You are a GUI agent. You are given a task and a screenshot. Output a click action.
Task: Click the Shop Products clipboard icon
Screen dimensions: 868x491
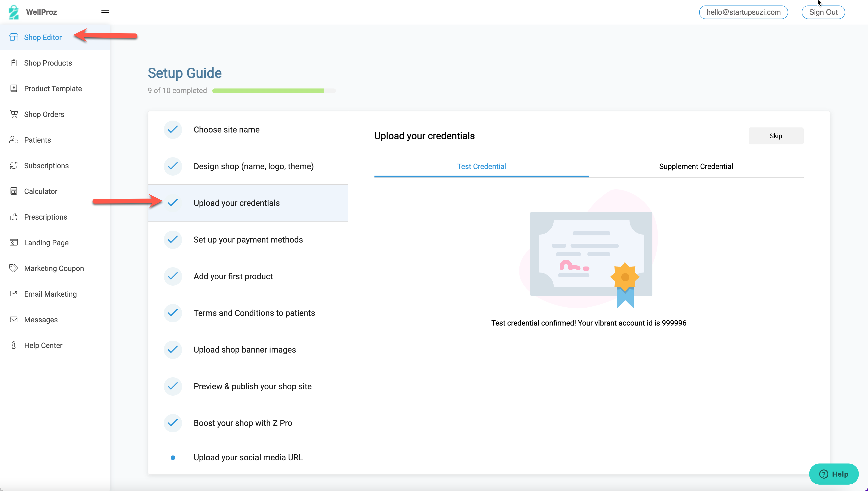[14, 63]
